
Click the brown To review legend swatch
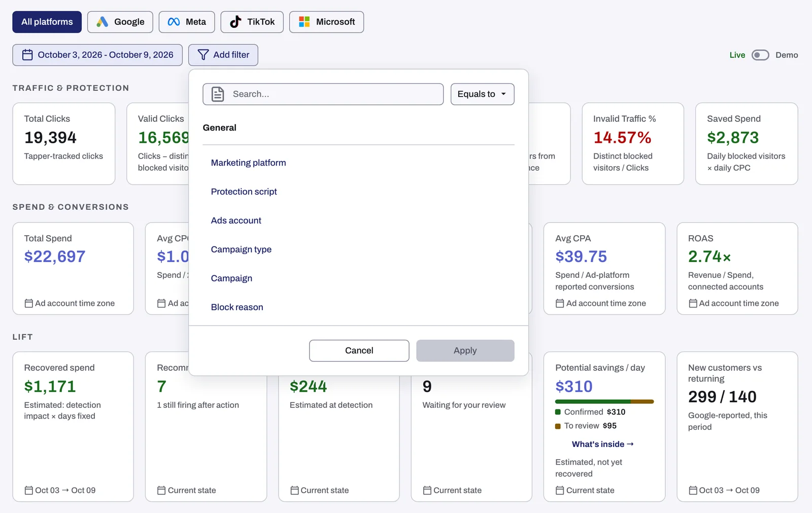(558, 426)
